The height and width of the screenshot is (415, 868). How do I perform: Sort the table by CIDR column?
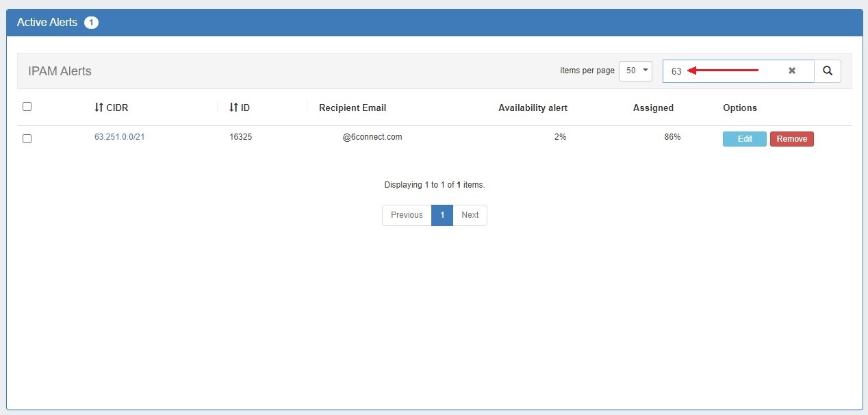(111, 108)
